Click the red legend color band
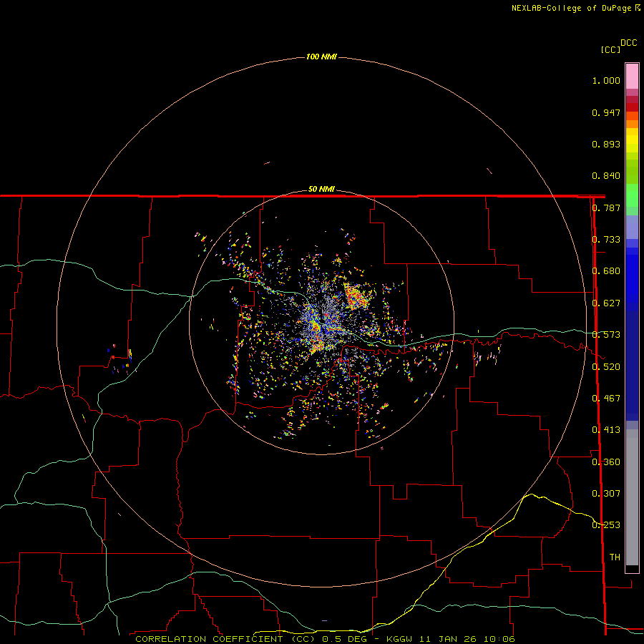Screen dimensions: 644x644 point(632,107)
